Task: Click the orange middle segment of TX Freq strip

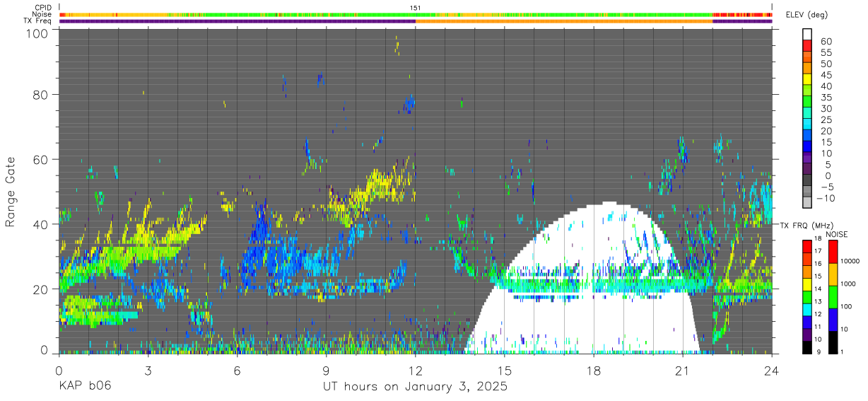Action: 564,21
